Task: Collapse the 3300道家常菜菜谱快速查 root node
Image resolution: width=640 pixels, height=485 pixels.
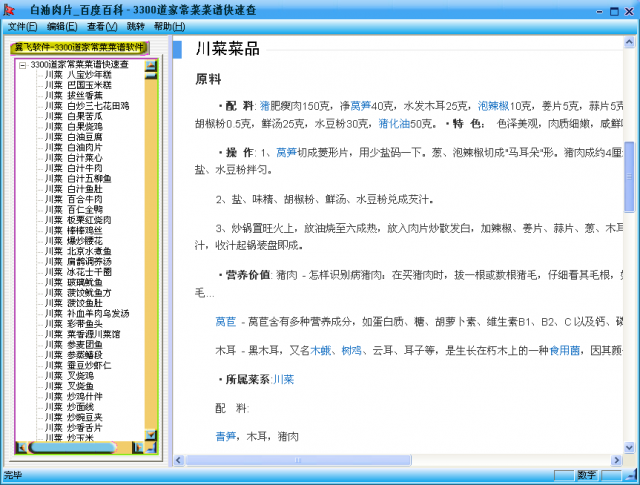Action: (x=23, y=65)
